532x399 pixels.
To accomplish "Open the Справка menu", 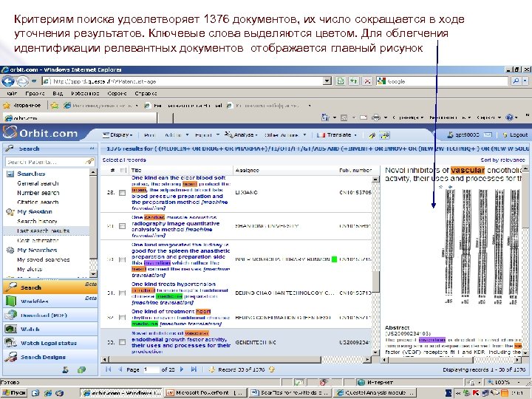I will tap(146, 93).
